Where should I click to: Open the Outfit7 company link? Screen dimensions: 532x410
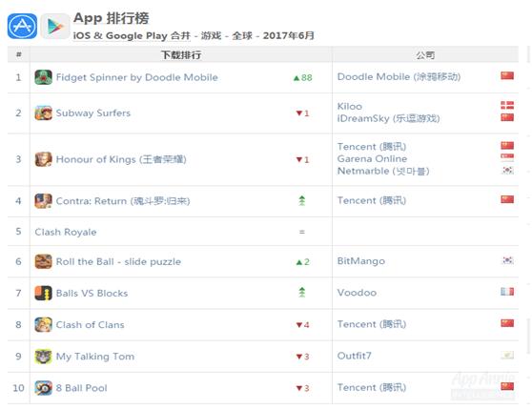[x=355, y=356]
